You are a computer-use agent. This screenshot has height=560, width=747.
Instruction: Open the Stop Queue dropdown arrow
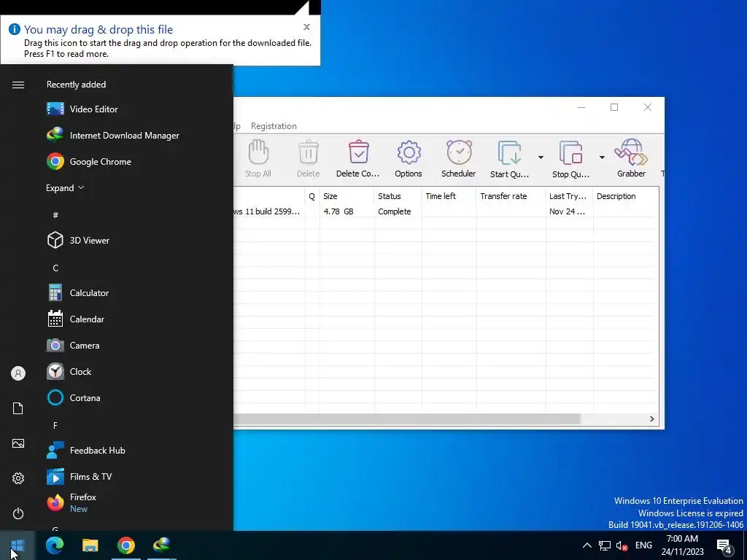point(602,157)
